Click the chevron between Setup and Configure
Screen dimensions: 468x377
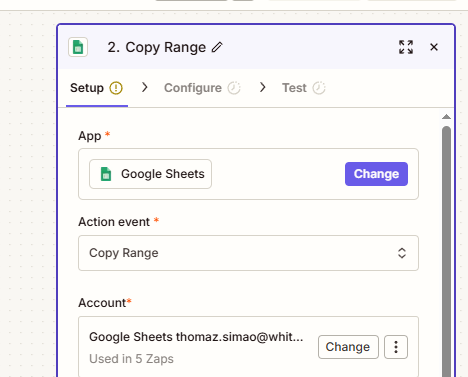[144, 87]
